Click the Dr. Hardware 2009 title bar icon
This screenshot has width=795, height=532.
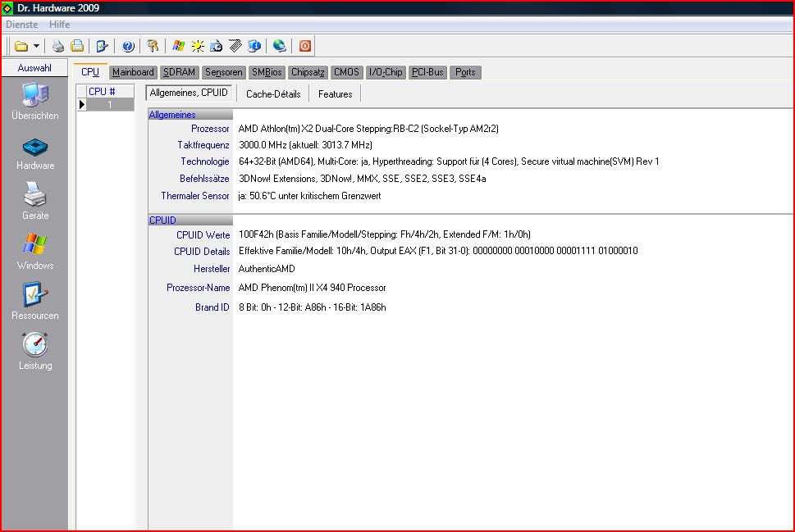pos(7,8)
